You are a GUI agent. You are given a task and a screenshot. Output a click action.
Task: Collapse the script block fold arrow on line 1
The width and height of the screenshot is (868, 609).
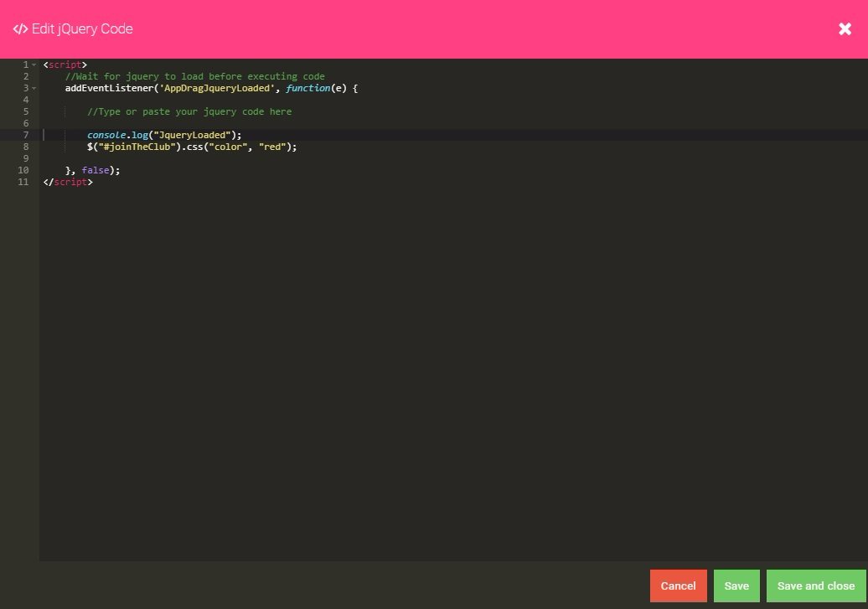click(x=34, y=65)
